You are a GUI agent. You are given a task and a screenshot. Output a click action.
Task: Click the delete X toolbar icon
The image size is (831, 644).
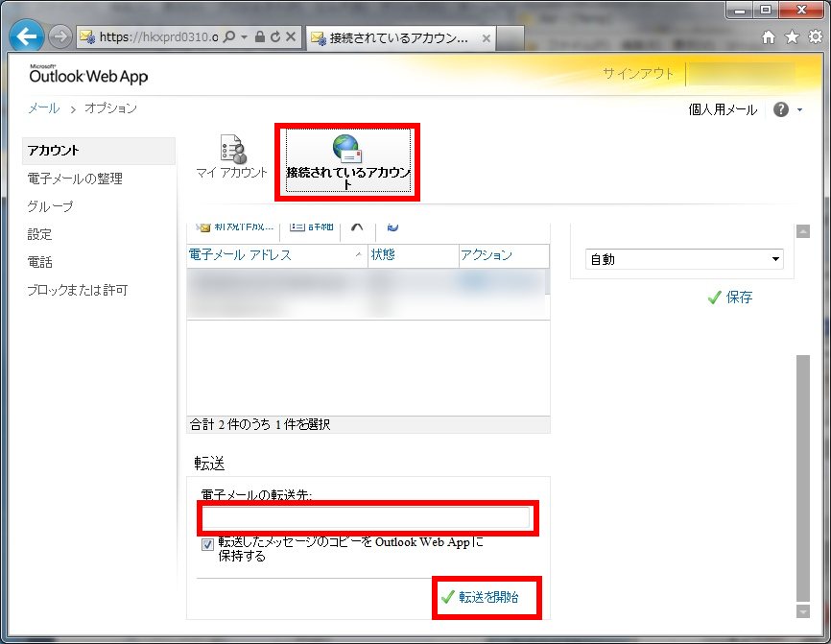pyautogui.click(x=357, y=227)
